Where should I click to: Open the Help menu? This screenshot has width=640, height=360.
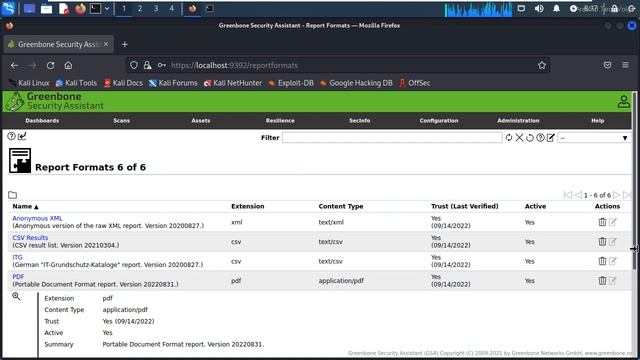tap(598, 120)
